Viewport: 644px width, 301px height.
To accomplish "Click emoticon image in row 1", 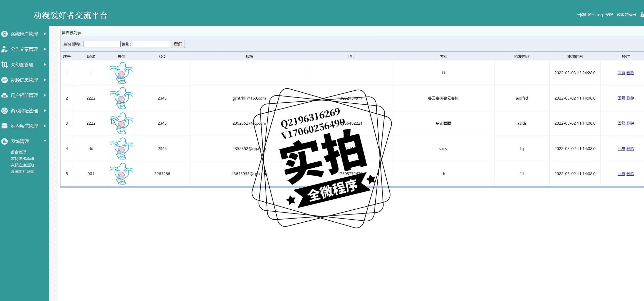I will pos(121,73).
